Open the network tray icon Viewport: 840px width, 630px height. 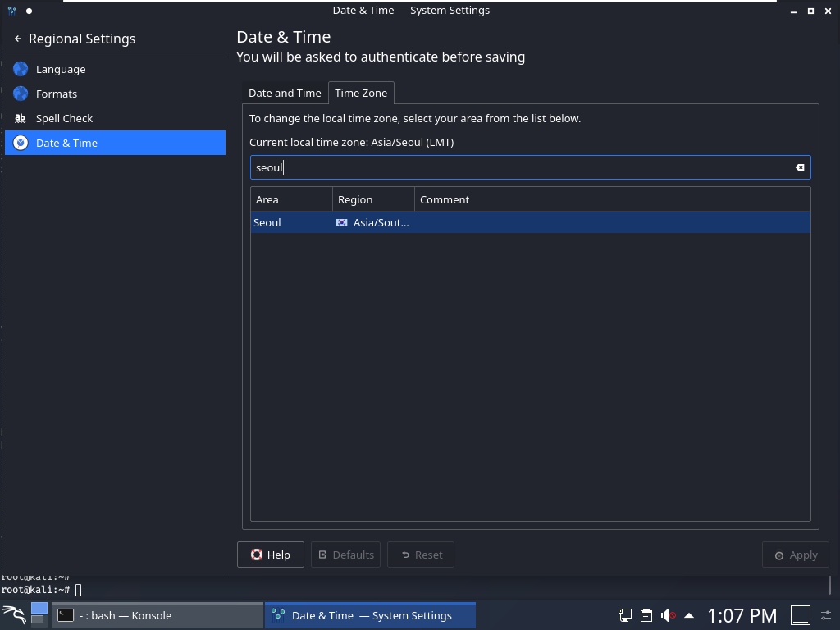[624, 615]
